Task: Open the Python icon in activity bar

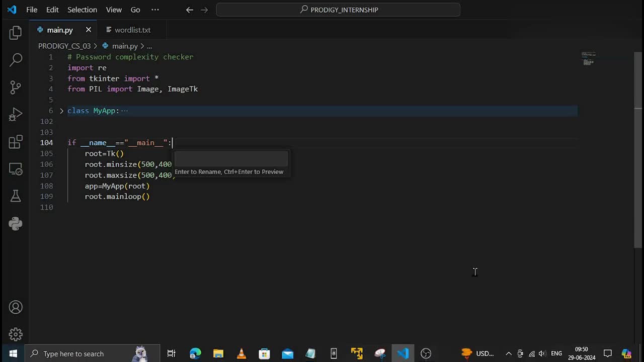Action: pyautogui.click(x=16, y=223)
